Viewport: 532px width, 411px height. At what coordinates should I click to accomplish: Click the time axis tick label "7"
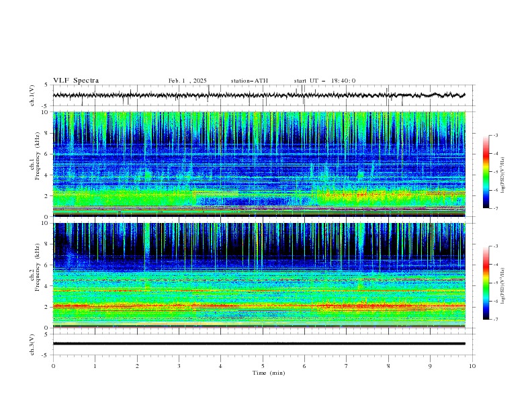[x=347, y=366]
